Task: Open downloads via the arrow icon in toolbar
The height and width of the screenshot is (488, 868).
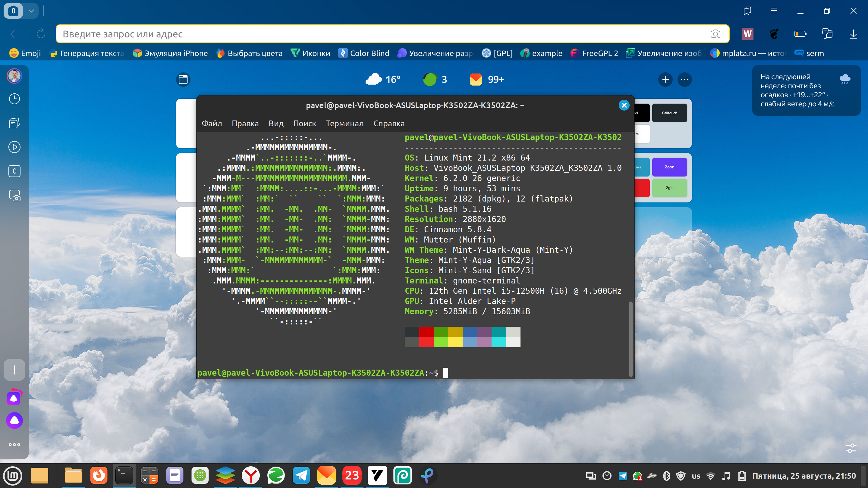Action: (x=854, y=34)
